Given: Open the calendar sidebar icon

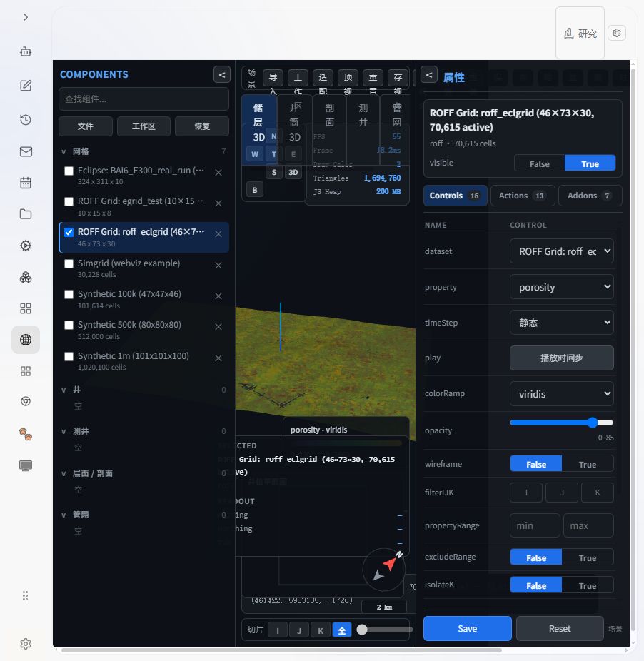Looking at the screenshot, I should [26, 183].
